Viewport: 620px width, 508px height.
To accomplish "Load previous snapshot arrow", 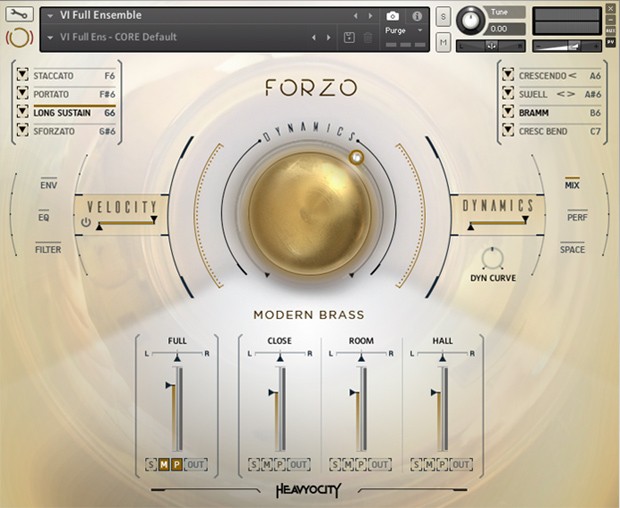I will click(314, 38).
